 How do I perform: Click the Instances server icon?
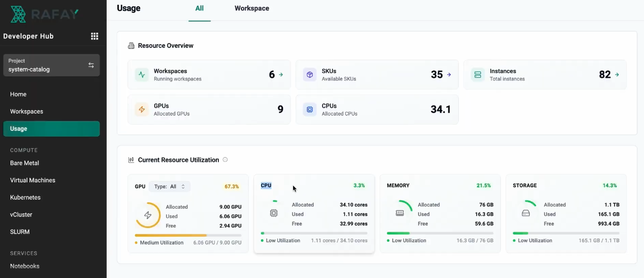(478, 75)
